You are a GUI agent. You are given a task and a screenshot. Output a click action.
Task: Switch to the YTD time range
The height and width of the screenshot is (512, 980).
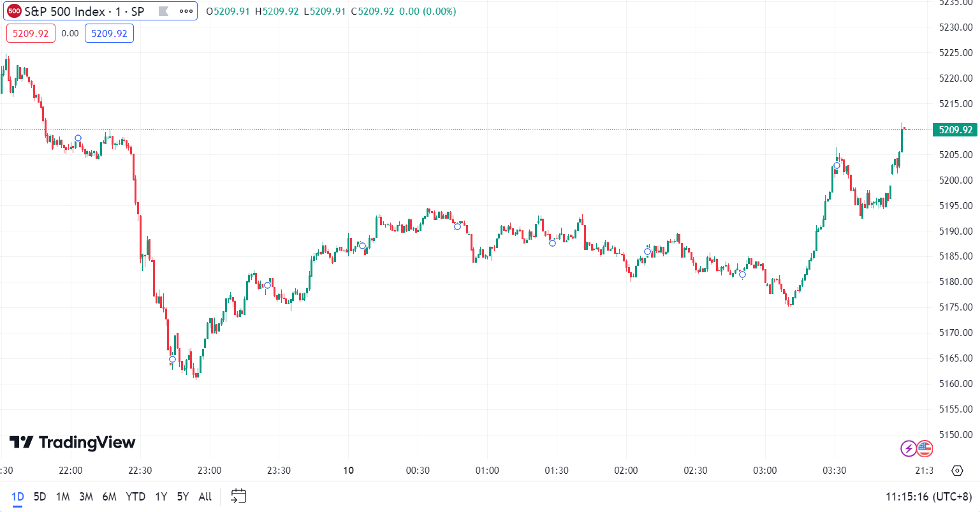click(x=135, y=497)
